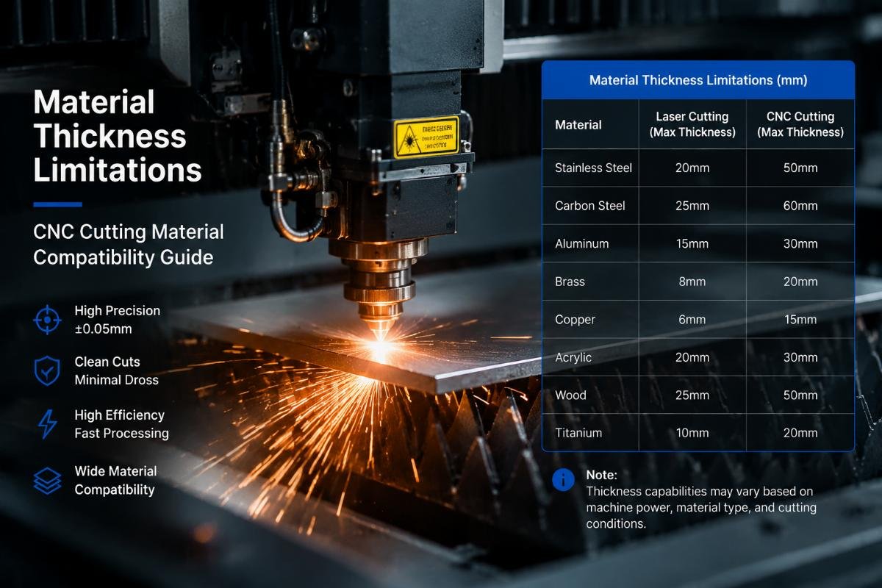882x588 pixels.
Task: Click the 'High Precision ±0.05mm' feature text
Action: pos(117,320)
